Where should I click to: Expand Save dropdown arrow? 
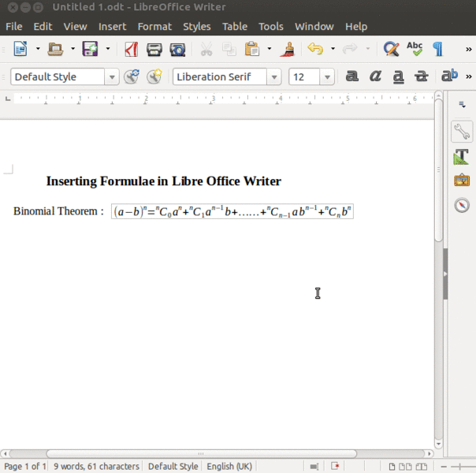(108, 49)
